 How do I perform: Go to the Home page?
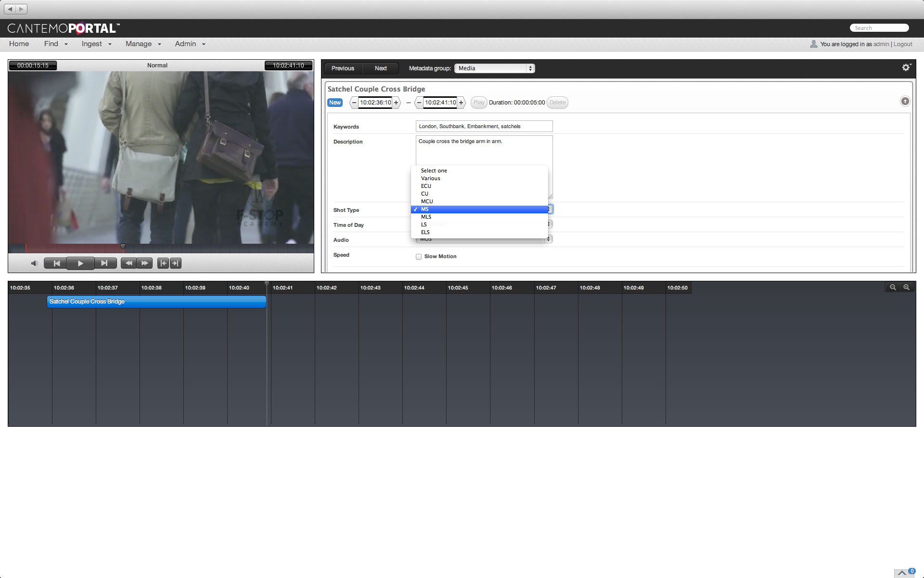click(19, 44)
